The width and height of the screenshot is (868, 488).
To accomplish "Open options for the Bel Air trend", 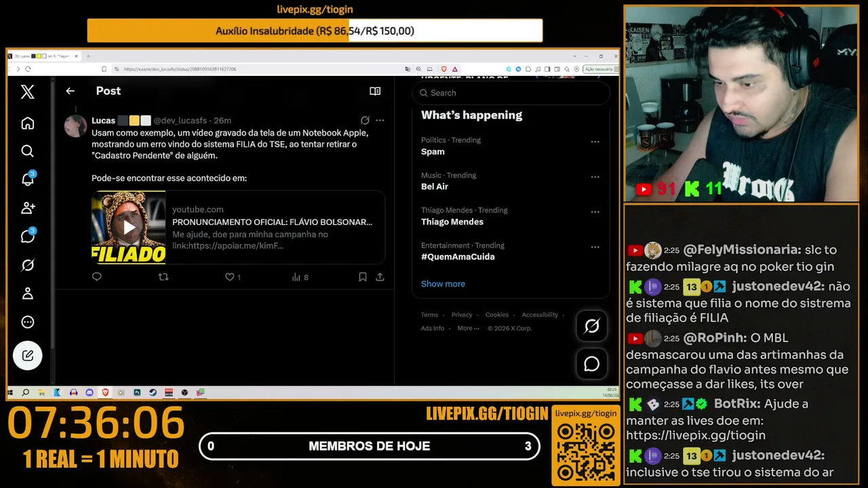I will [595, 177].
